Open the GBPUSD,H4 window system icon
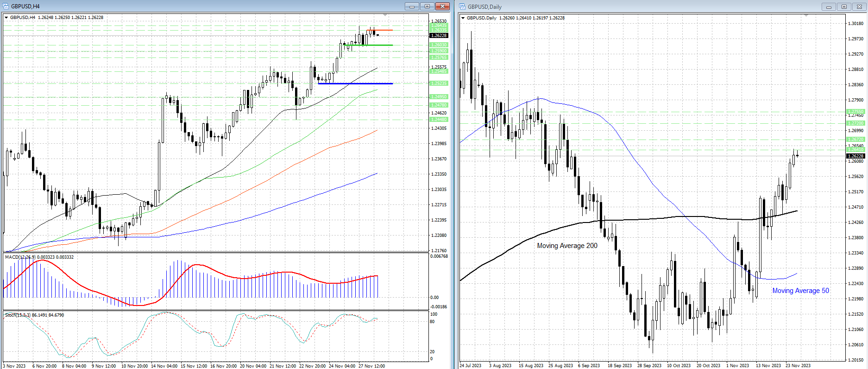This screenshot has height=369, width=868. [6, 6]
